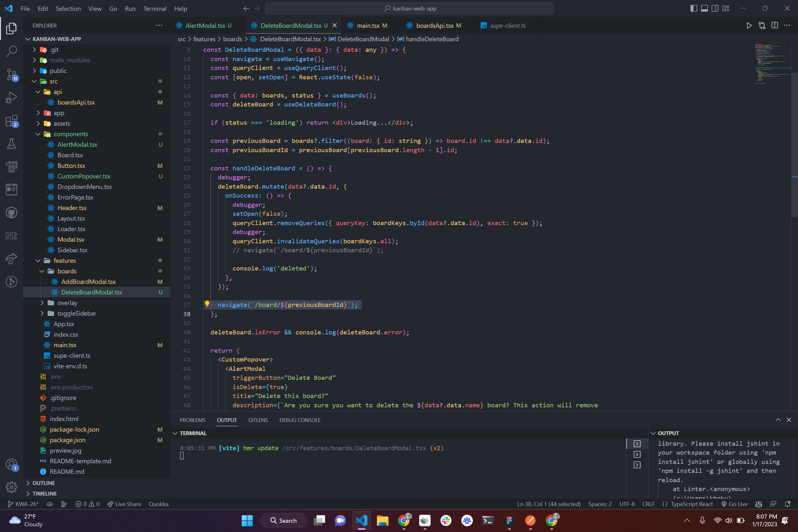Click Split Editor Right icon
798x532 pixels.
tap(775, 26)
